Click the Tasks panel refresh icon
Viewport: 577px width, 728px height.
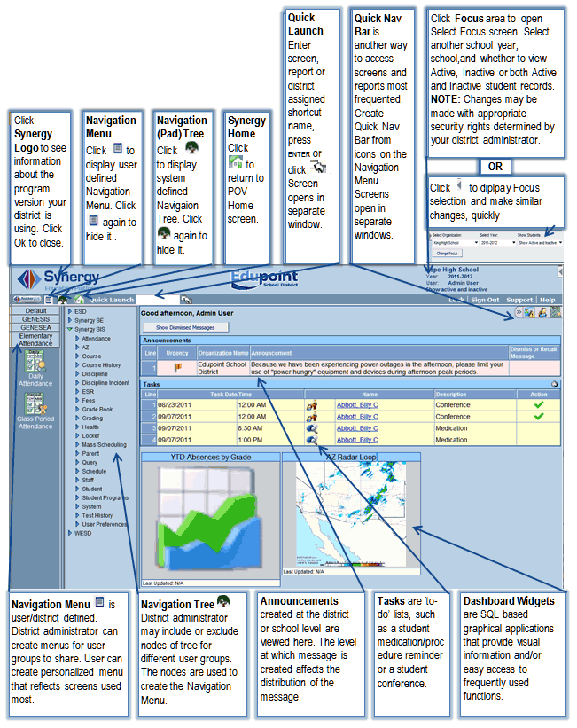(554, 385)
